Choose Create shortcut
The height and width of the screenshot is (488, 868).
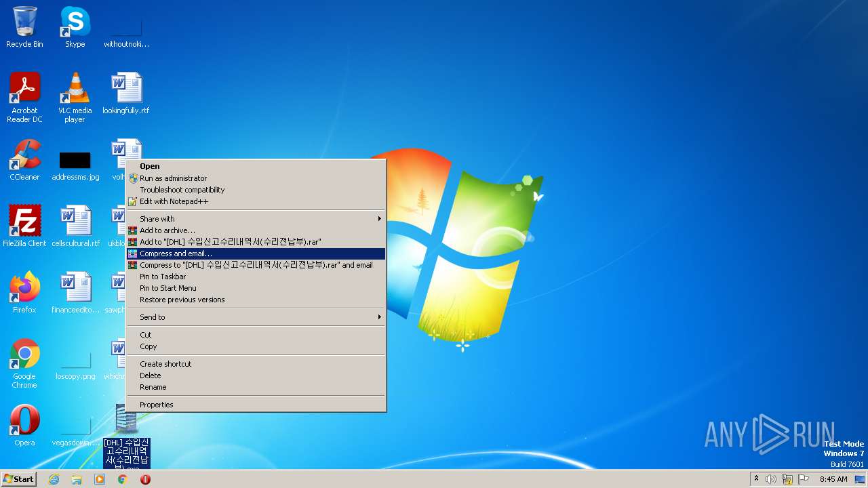pos(256,364)
